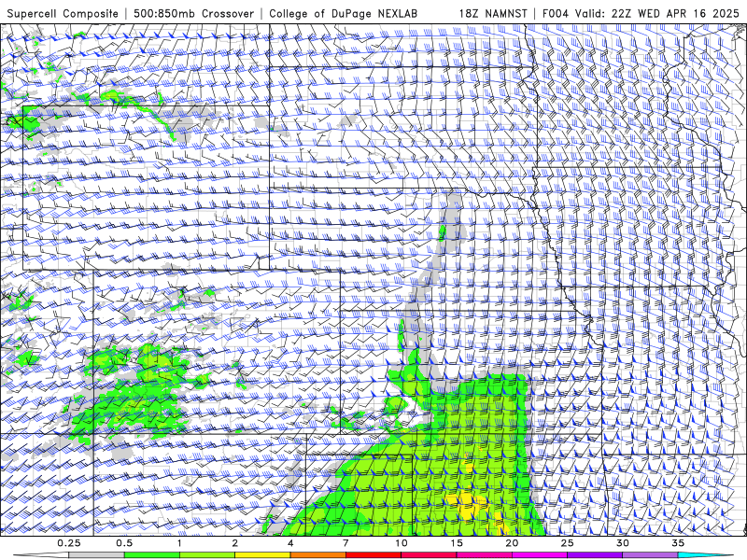747x560 pixels.
Task: Click the legend value label "4"
Action: [290, 543]
